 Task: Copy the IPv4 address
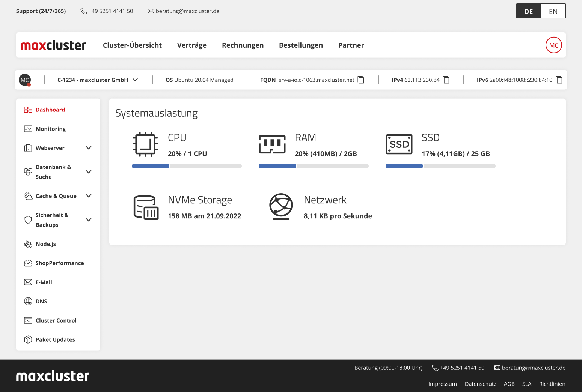pyautogui.click(x=446, y=80)
